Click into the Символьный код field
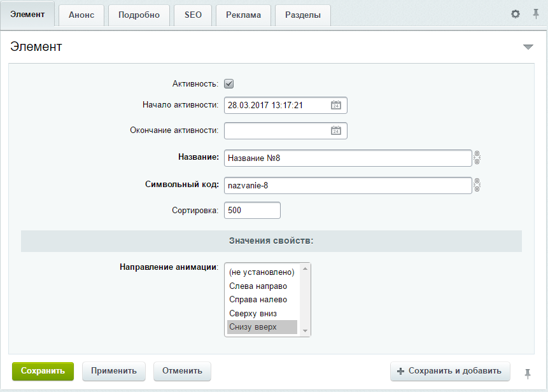Image resolution: width=548 pixels, height=392 pixels. [x=348, y=186]
